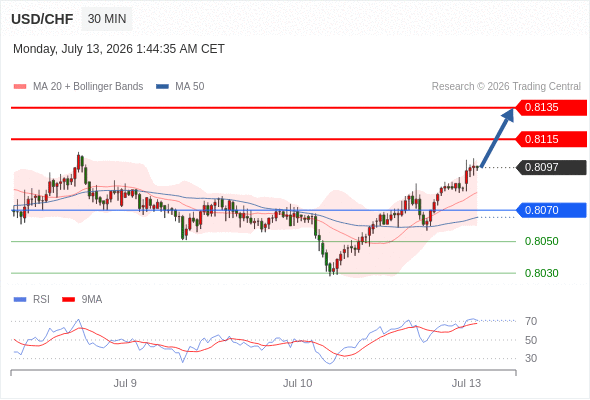Image resolution: width=590 pixels, height=400 pixels.
Task: Click the 0.8070 pivot price tag
Action: pyautogui.click(x=551, y=210)
